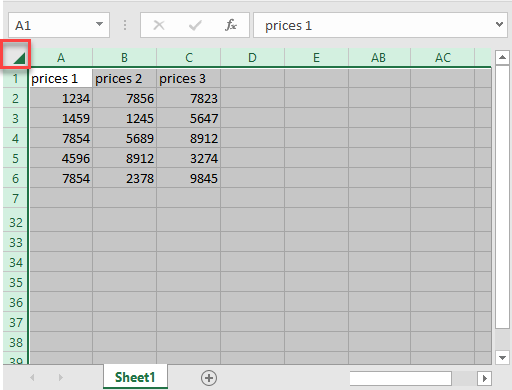Click cell with value 1245
Viewport: 512px width, 390px height.
click(125, 119)
